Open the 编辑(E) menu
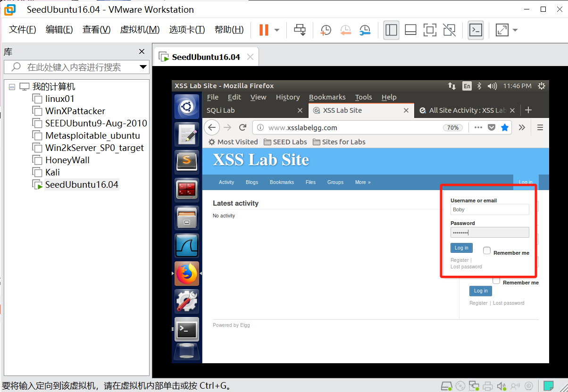This screenshot has width=568, height=392. [59, 30]
